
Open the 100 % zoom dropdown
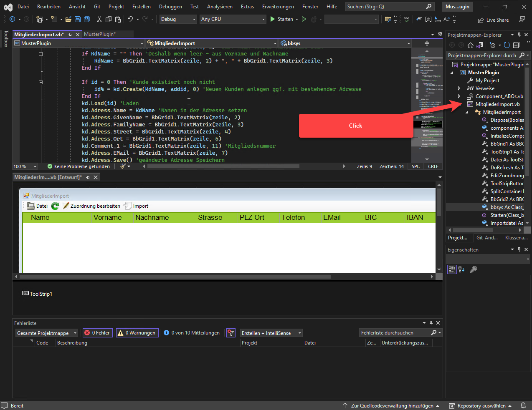[25, 166]
